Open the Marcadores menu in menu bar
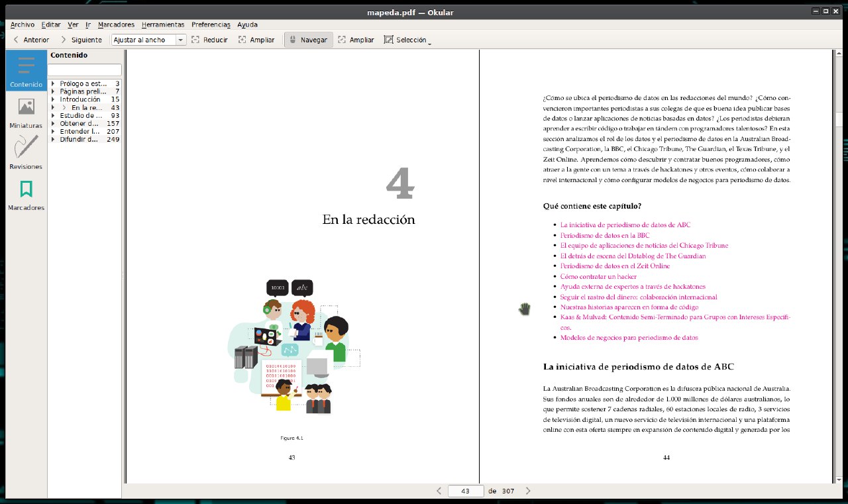The height and width of the screenshot is (504, 848). coord(116,25)
